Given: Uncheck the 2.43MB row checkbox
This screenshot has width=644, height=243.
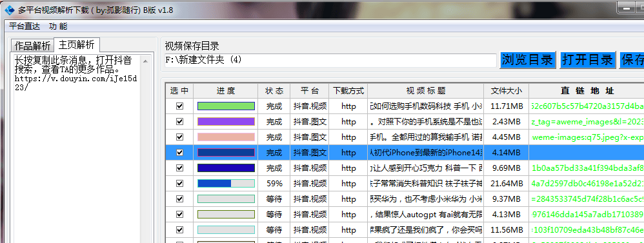Looking at the screenshot, I should pos(179,121).
